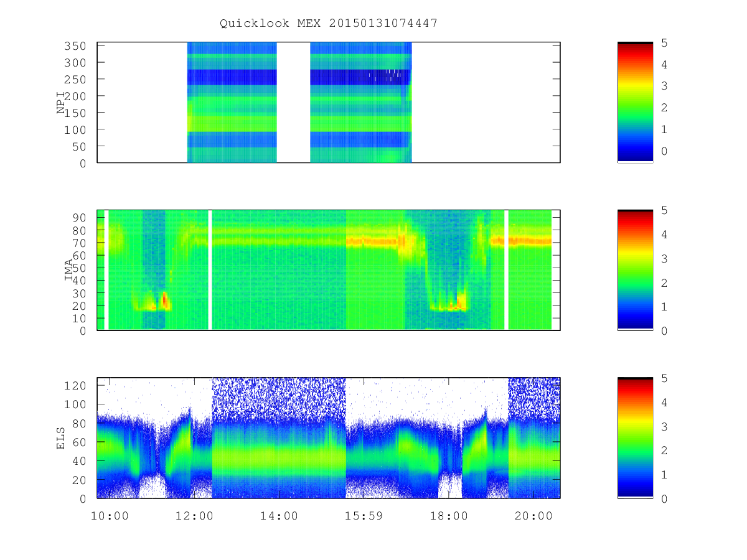Screen dimensions: 747x560
Task: Click the ELS panel color bar
Action: [x=635, y=437]
